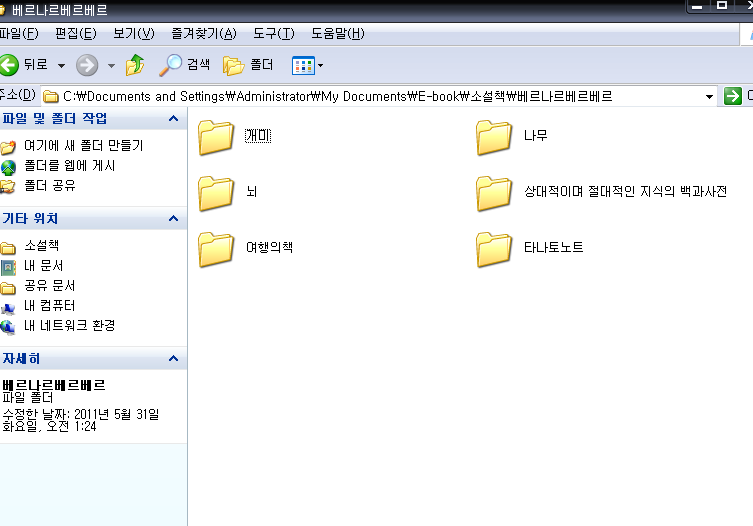Click the 나무 folder name label
Image resolution: width=753 pixels, height=526 pixels.
535,135
